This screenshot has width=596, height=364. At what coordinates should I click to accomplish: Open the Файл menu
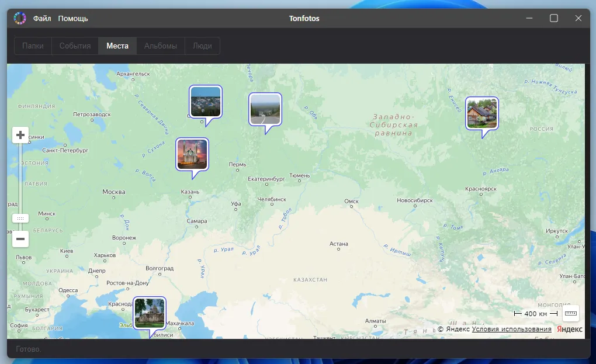[42, 19]
